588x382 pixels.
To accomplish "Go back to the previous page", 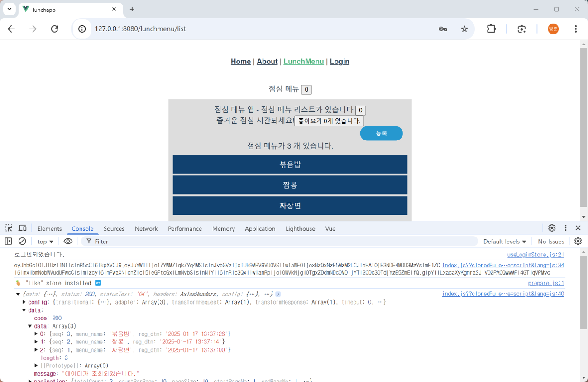I will (11, 29).
